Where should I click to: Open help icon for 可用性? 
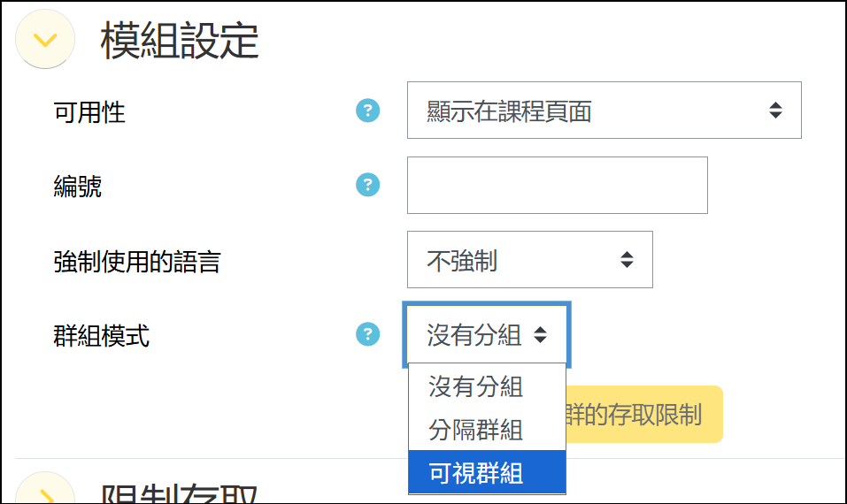(x=368, y=111)
